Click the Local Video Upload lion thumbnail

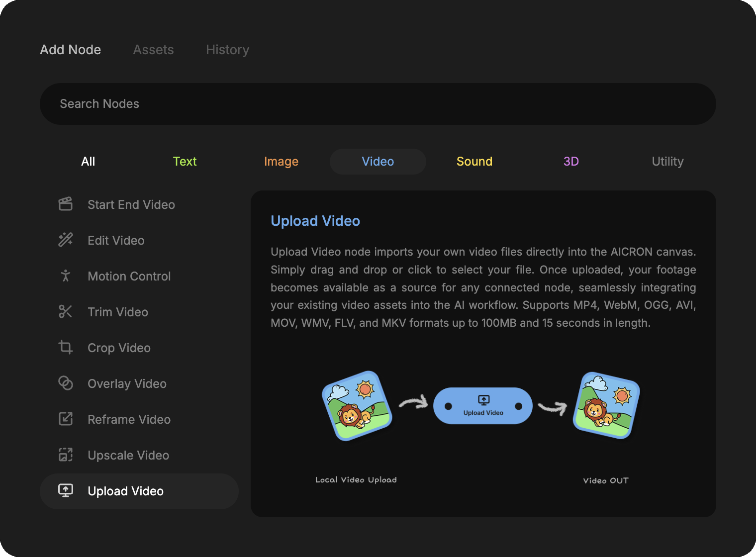point(357,406)
